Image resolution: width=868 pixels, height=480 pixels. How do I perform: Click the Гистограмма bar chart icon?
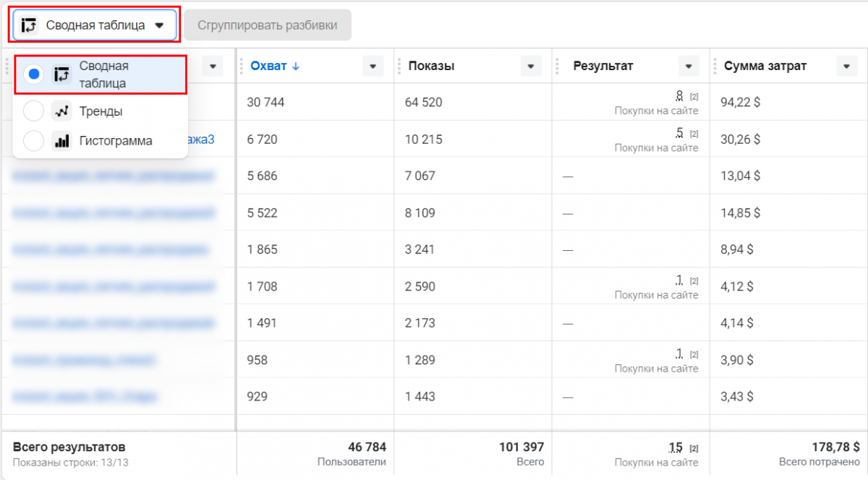point(61,140)
